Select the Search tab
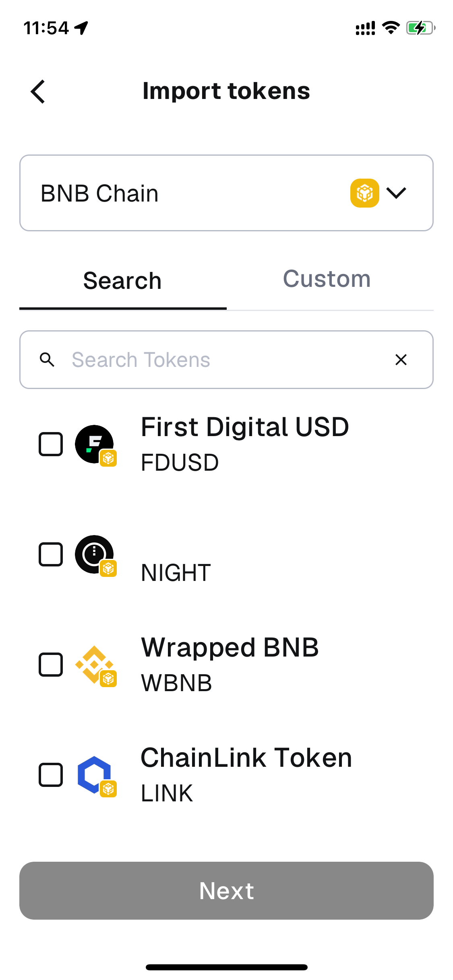This screenshot has width=453, height=980. pos(122,281)
